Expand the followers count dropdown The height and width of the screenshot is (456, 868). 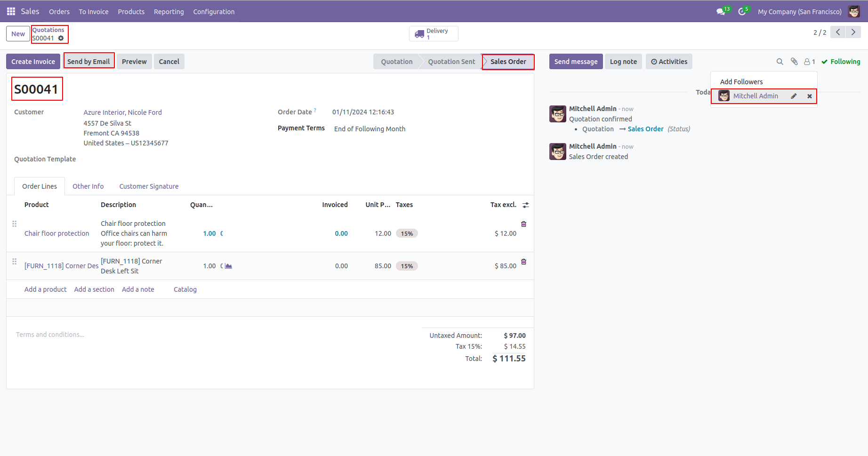(810, 62)
